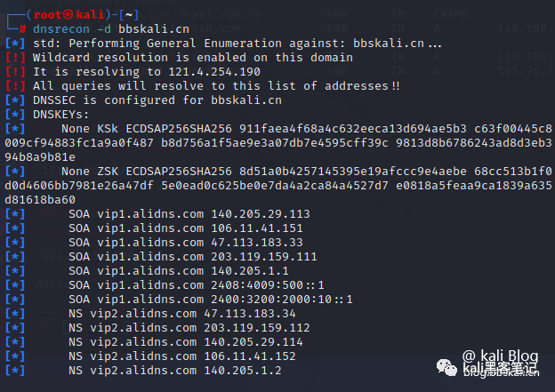Viewport: 555px width, 392px height.
Task: Click the dnsrecon command text
Action: click(x=62, y=28)
